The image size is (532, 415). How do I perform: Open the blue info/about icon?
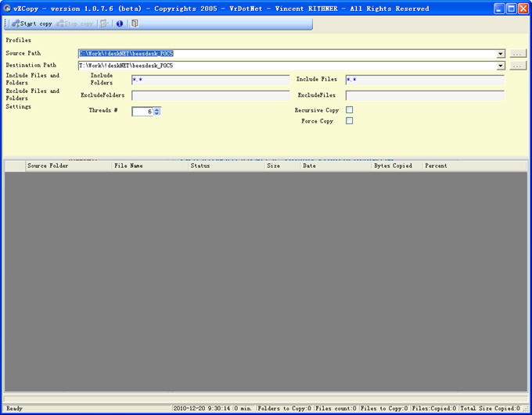(x=120, y=23)
